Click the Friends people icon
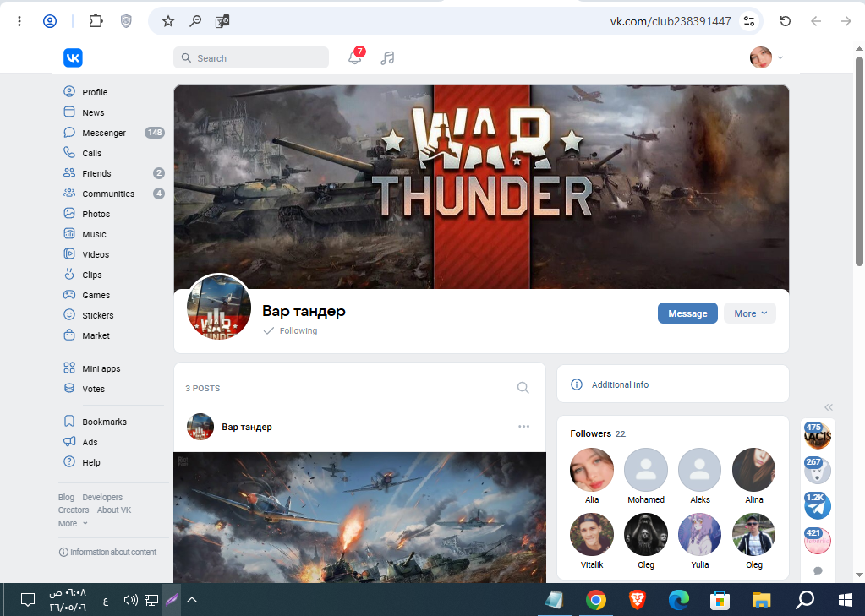 [69, 172]
